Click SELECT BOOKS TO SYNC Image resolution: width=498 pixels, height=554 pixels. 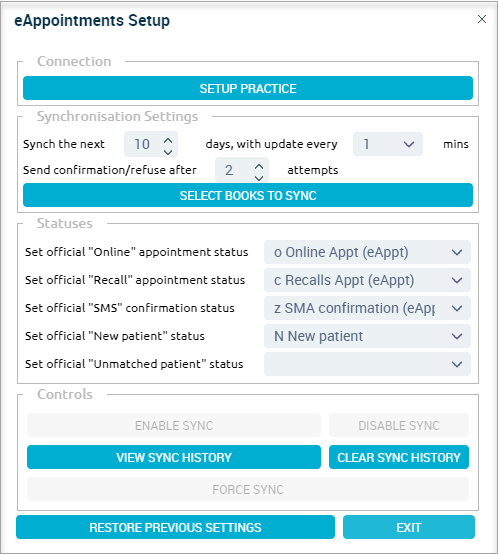[248, 195]
